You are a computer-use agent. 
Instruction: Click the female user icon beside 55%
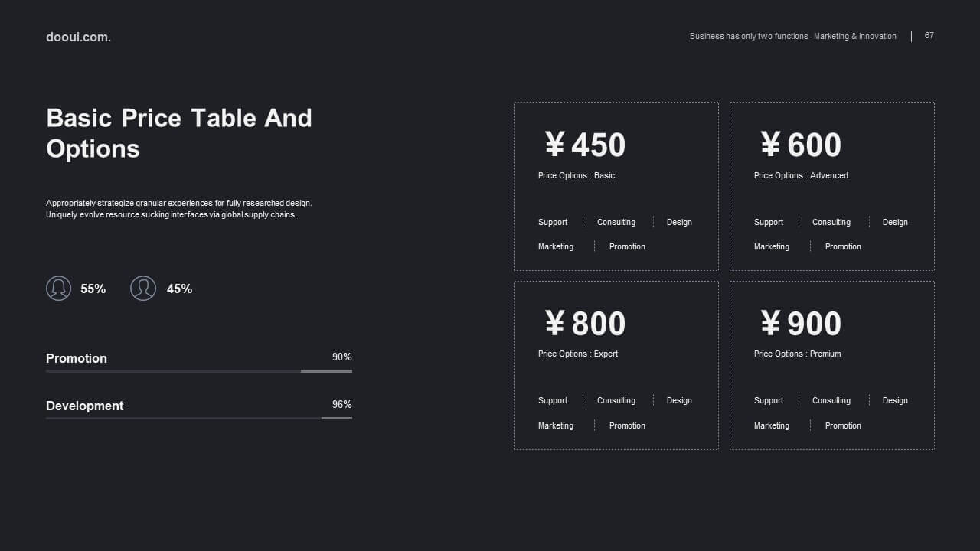coord(59,289)
